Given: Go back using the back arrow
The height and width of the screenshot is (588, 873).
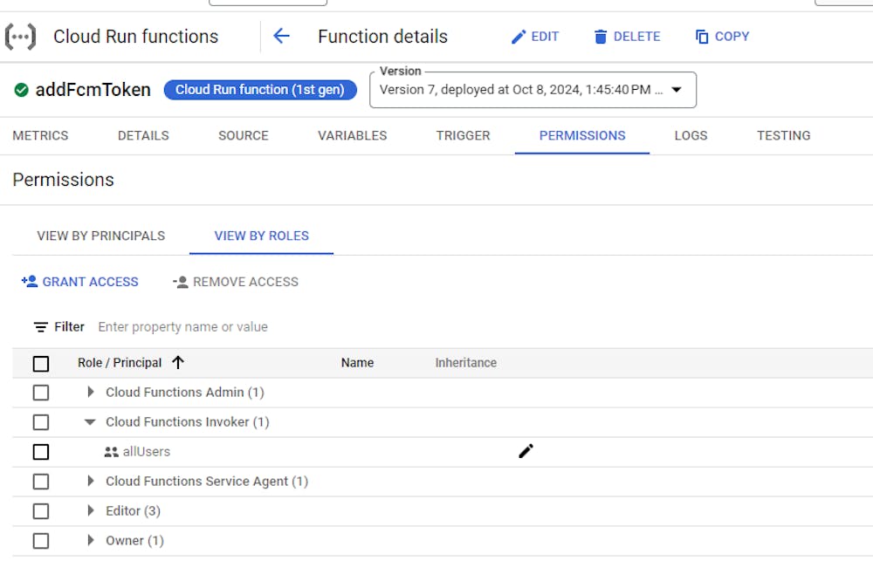Looking at the screenshot, I should [x=281, y=37].
